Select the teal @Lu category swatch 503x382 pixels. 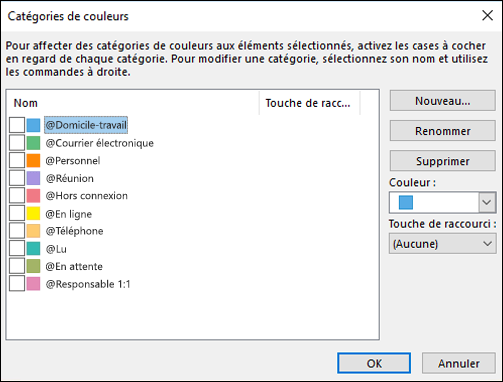(33, 249)
